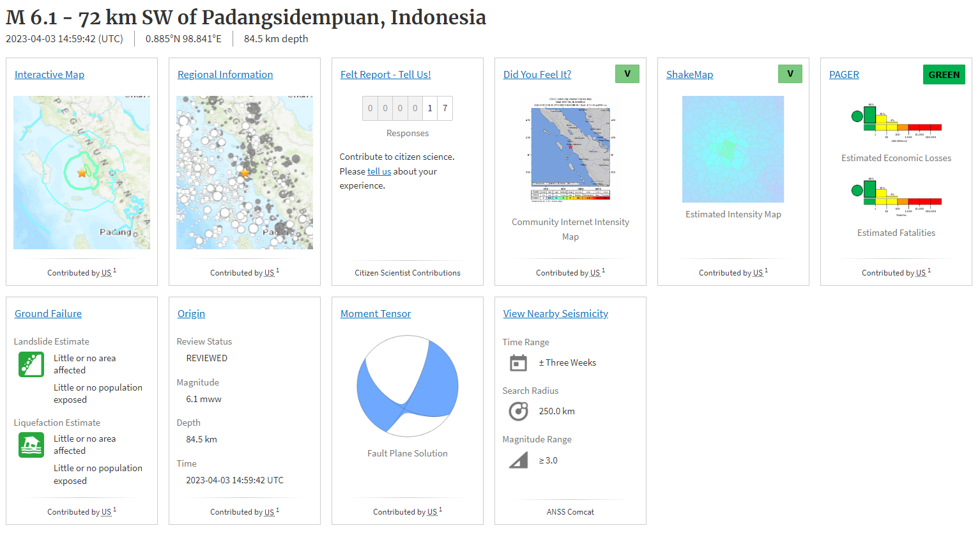The width and height of the screenshot is (980, 537).
Task: Click the 'US' contributor under ShakeMap
Action: [x=758, y=273]
